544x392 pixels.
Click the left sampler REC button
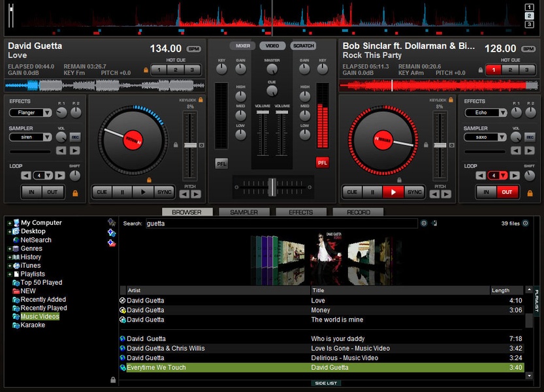tap(74, 137)
